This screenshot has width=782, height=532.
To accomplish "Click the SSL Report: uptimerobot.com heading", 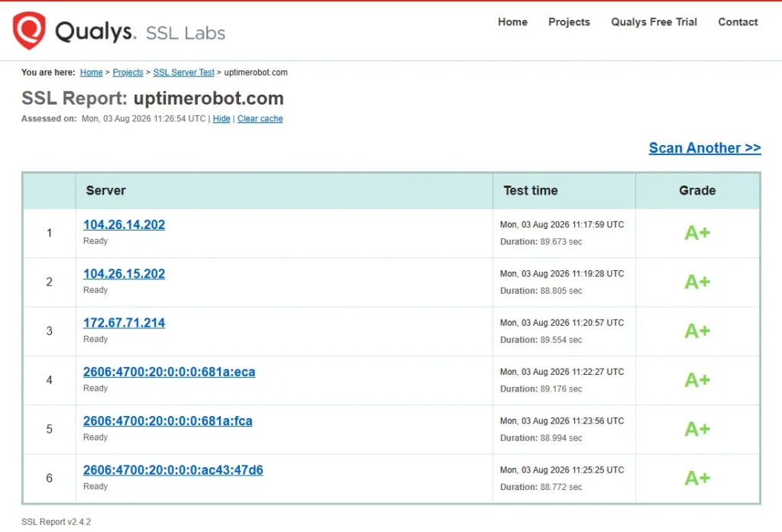I will [x=153, y=98].
